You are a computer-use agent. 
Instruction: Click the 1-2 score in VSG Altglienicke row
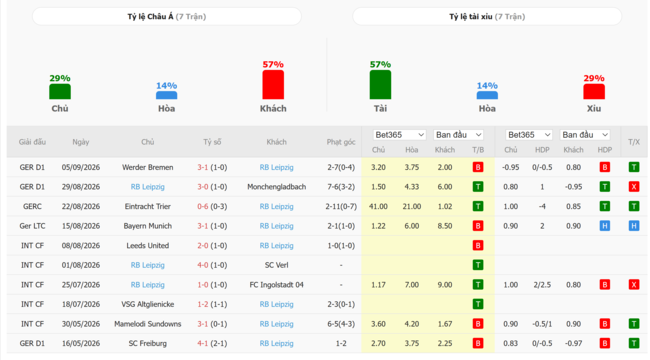coord(203,304)
